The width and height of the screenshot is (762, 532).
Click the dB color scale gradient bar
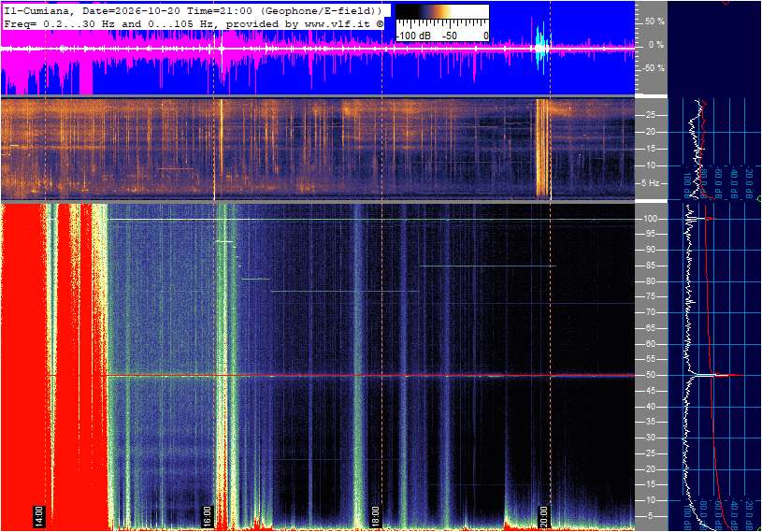point(442,11)
